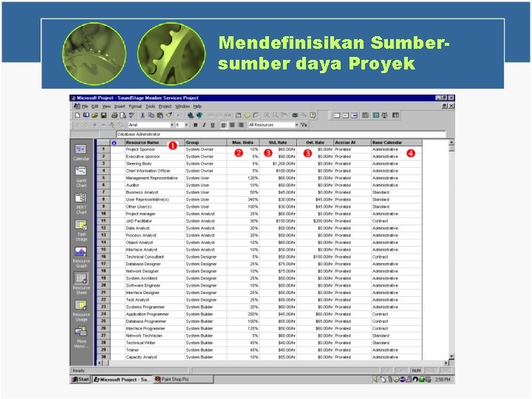
Task: Open the View menu
Action: click(x=106, y=106)
